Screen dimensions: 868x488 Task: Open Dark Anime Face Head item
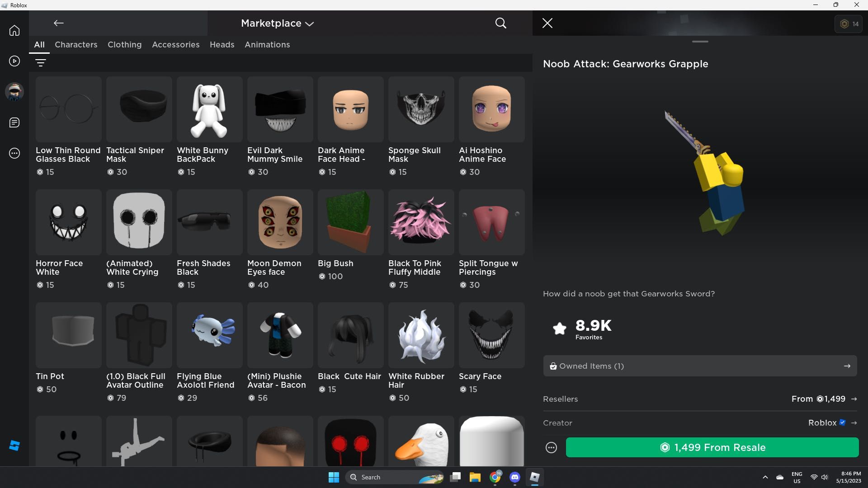point(351,127)
